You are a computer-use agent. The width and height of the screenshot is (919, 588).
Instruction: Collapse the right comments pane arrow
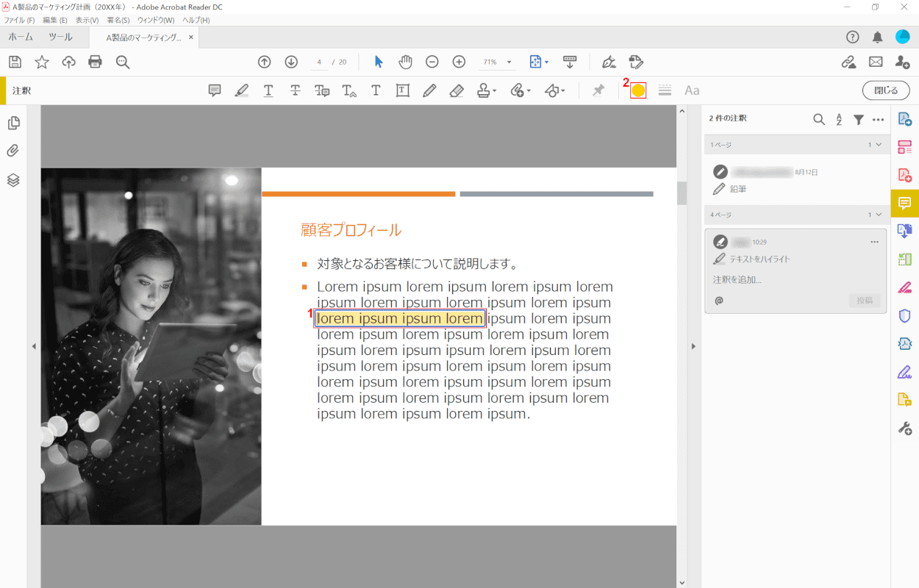pos(693,346)
